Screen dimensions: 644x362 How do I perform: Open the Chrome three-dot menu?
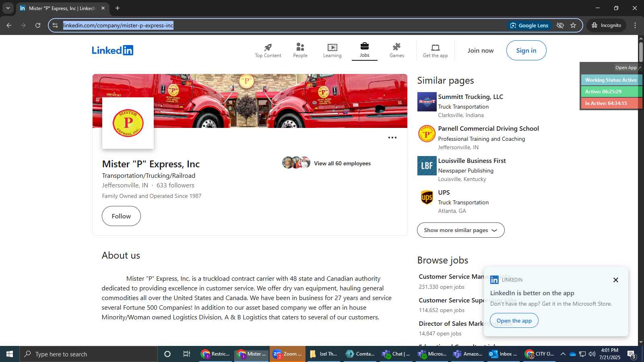(x=635, y=25)
